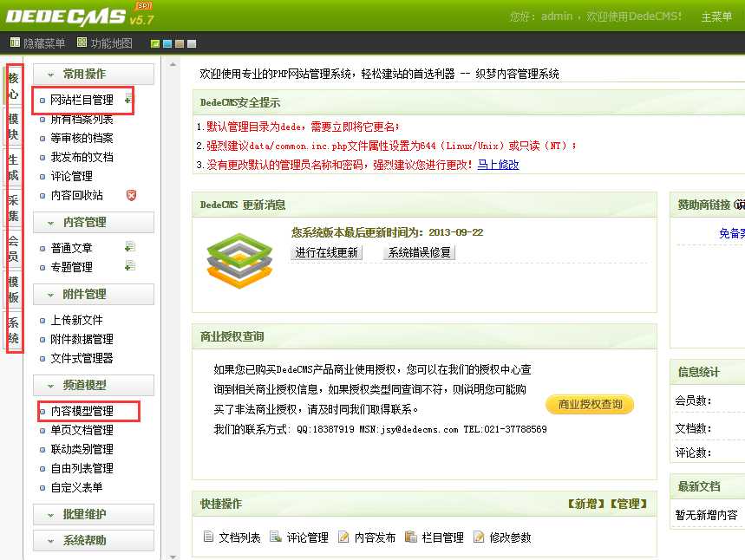The height and width of the screenshot is (560, 745).
Task: Select the brown theme color swatch
Action: pyautogui.click(x=180, y=43)
